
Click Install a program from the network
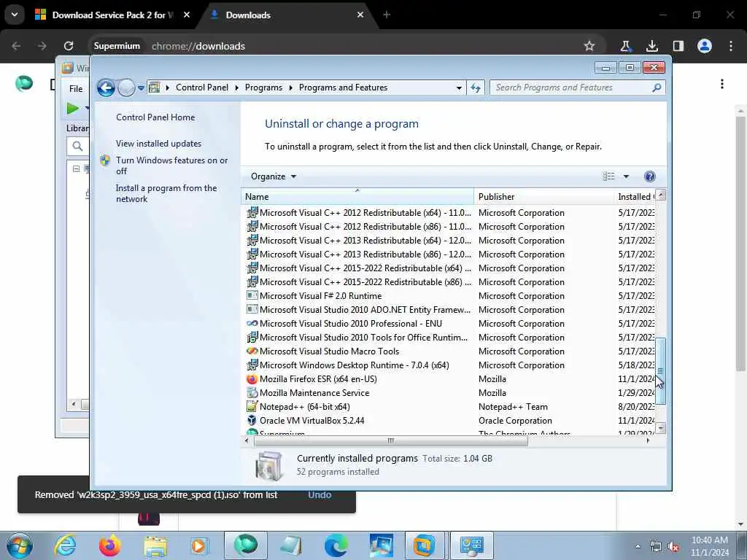pos(166,193)
